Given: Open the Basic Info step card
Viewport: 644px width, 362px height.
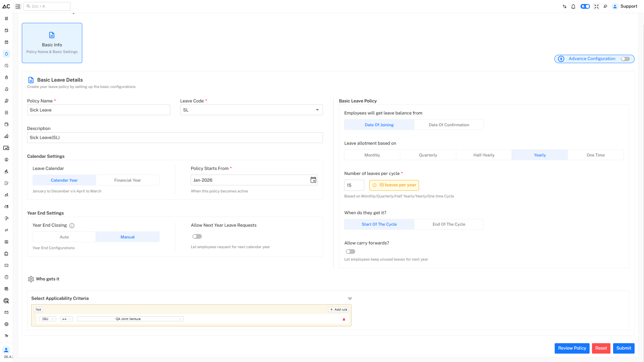Looking at the screenshot, I should click(x=52, y=43).
